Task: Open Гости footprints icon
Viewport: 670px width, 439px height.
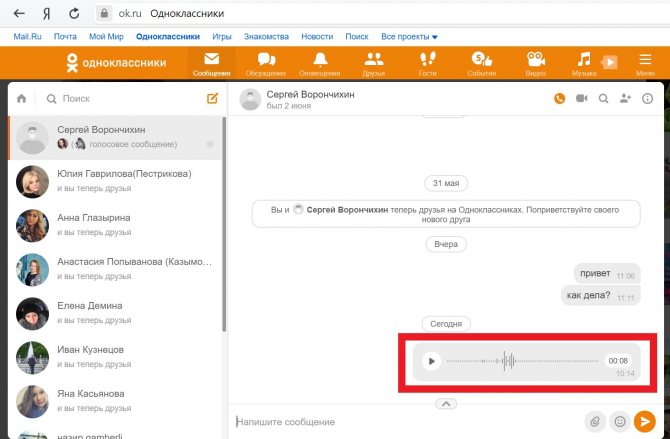Action: click(427, 63)
